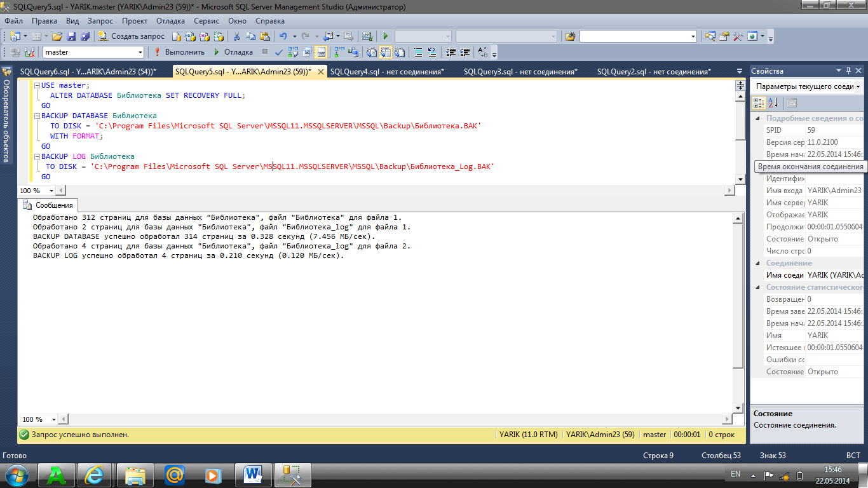
Task: Click the Display Estimated Execution Plan icon
Action: coord(292,52)
